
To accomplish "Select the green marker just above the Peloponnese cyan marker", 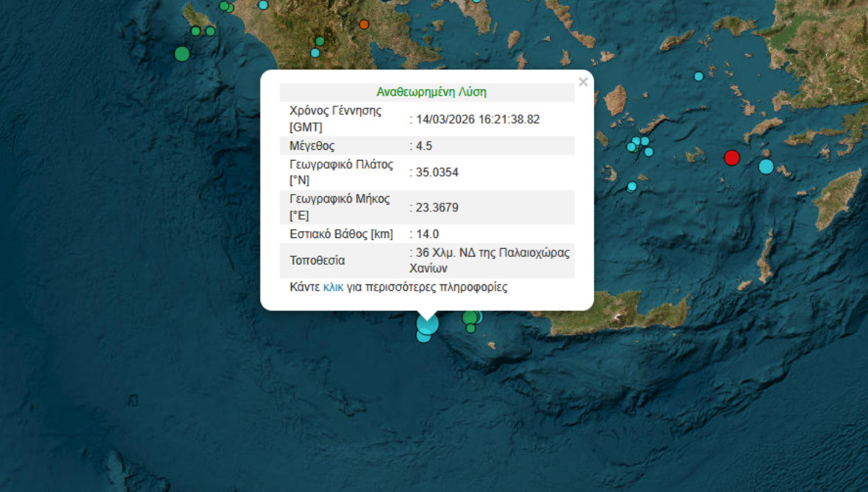I will [x=320, y=41].
